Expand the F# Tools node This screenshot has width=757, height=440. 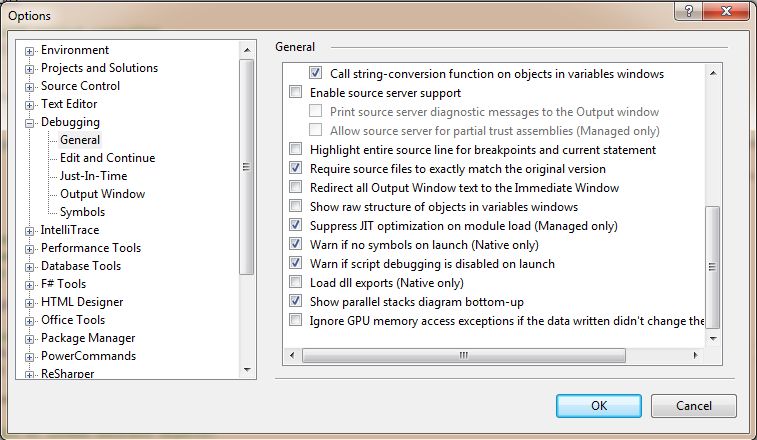pyautogui.click(x=29, y=285)
